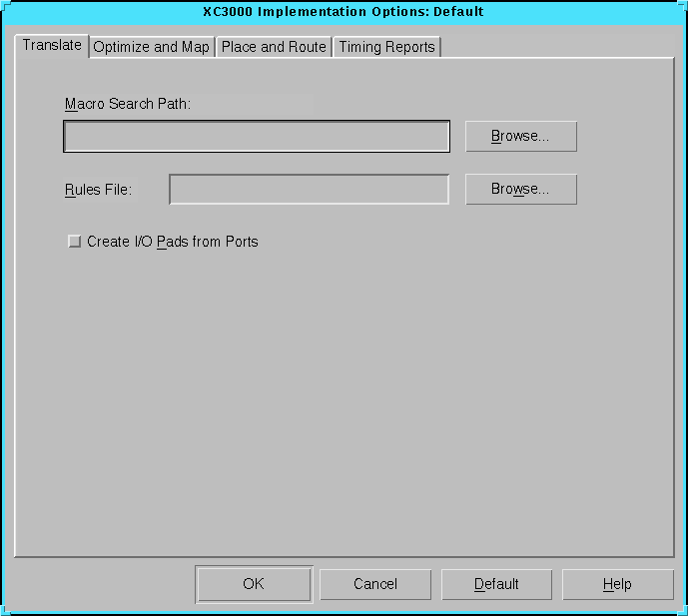Enable the Create I/O Pads from Ports checkbox
This screenshot has width=688, height=616.
(74, 242)
